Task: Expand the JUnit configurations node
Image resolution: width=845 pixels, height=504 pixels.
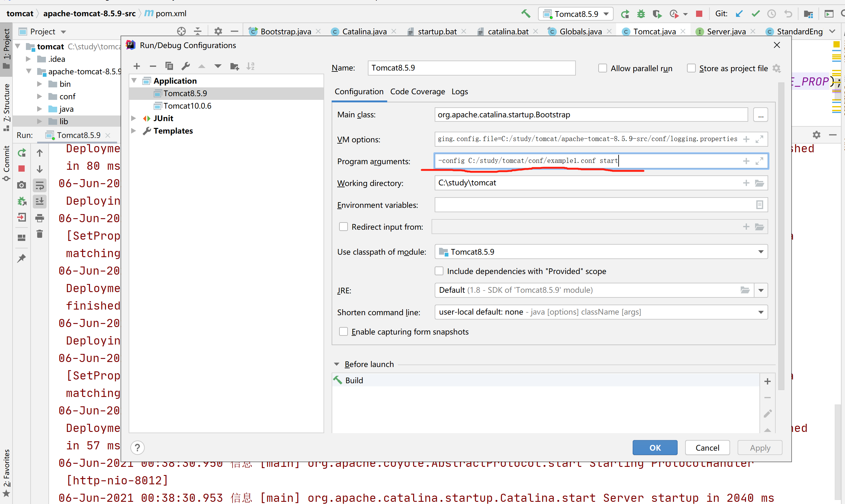Action: tap(134, 118)
